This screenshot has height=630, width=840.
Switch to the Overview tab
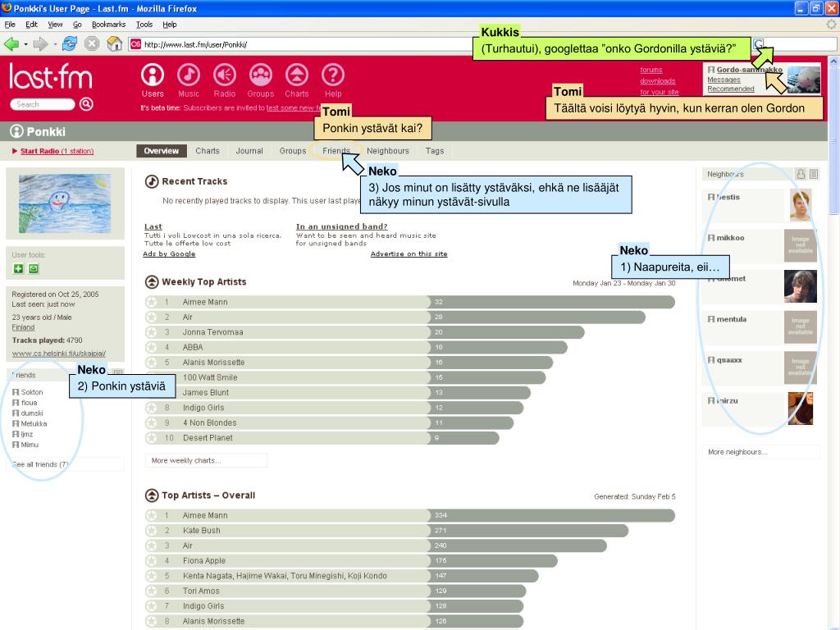tap(162, 151)
